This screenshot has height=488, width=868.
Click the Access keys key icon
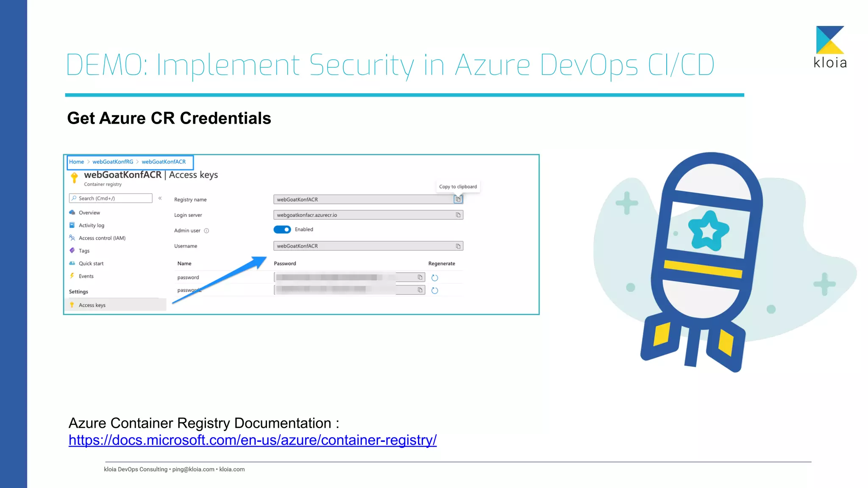tap(72, 305)
